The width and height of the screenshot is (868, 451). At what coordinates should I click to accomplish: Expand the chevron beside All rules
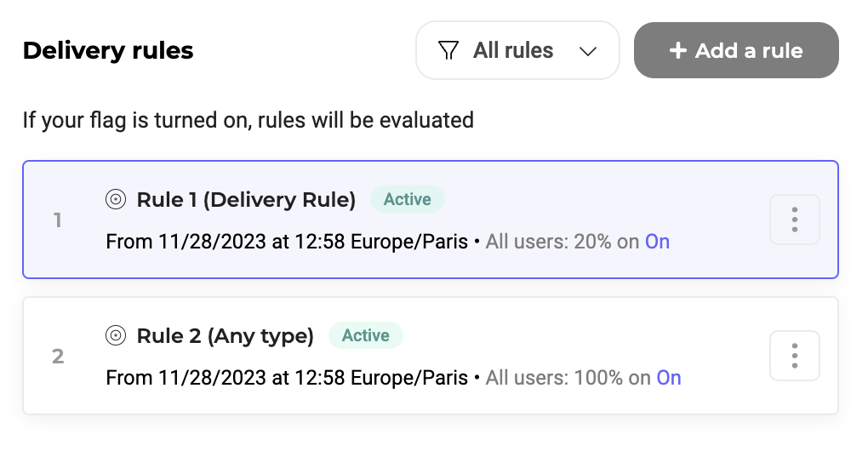tap(587, 51)
